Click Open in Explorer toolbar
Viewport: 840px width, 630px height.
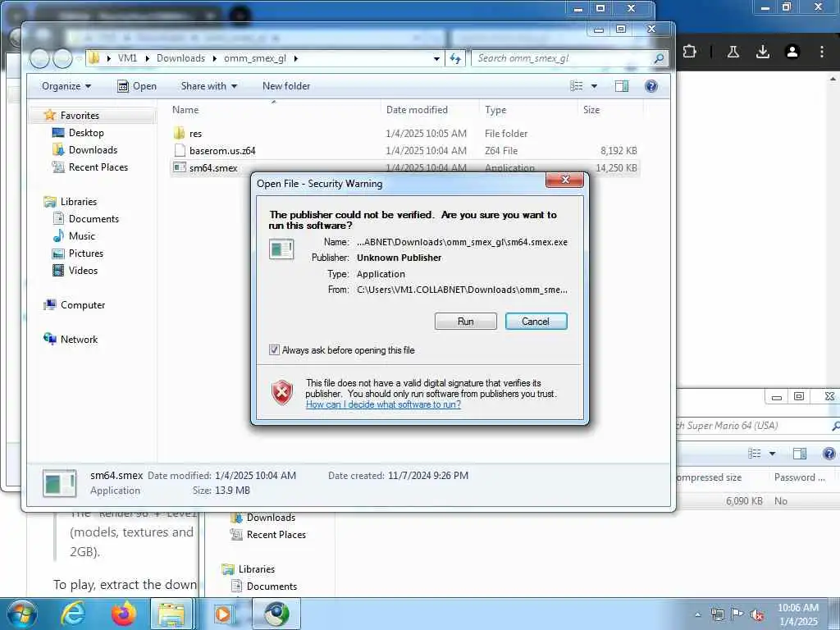(x=137, y=86)
